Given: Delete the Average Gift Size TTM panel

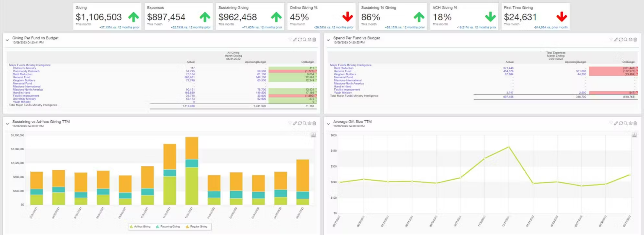Looking at the screenshot, I should click(x=635, y=123).
